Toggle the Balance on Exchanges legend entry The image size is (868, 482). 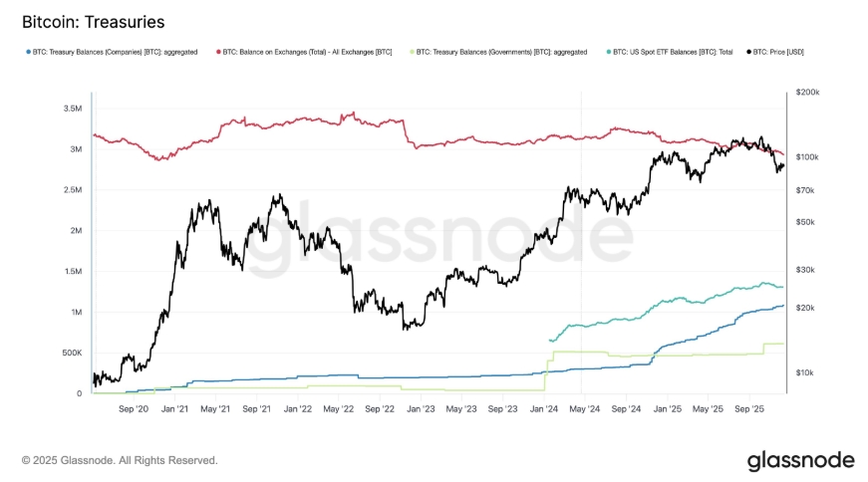(304, 52)
